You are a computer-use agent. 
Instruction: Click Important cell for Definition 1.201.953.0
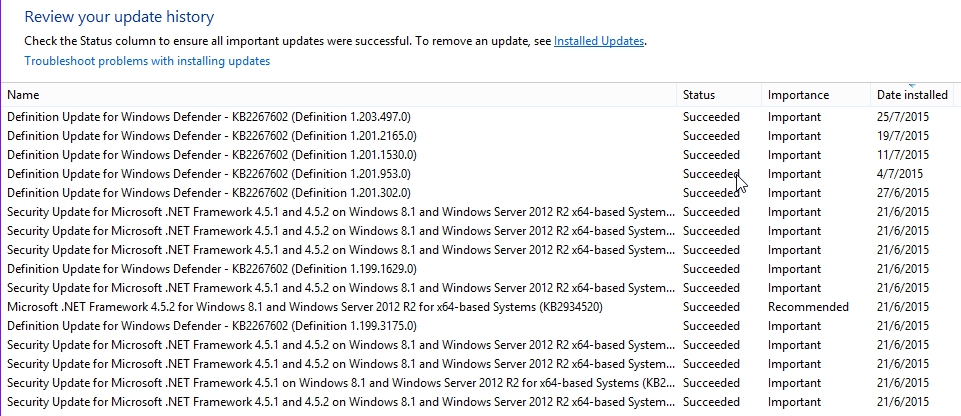(794, 173)
